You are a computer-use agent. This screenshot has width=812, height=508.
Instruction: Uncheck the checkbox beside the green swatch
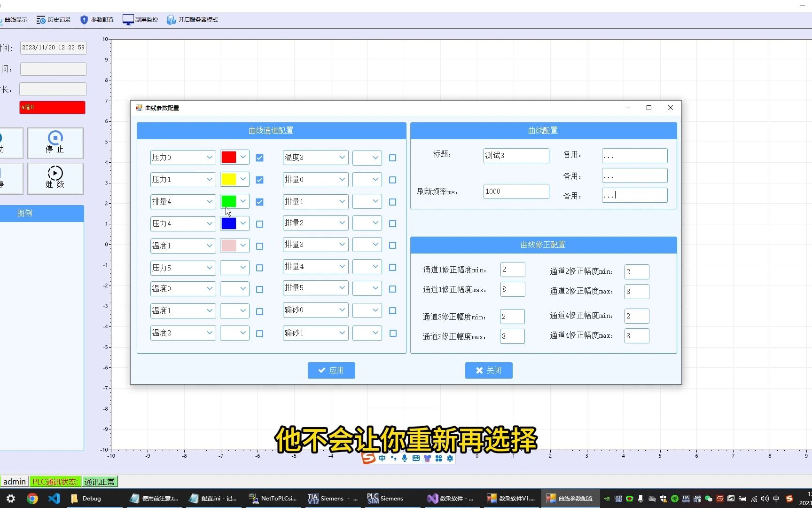[x=259, y=202]
